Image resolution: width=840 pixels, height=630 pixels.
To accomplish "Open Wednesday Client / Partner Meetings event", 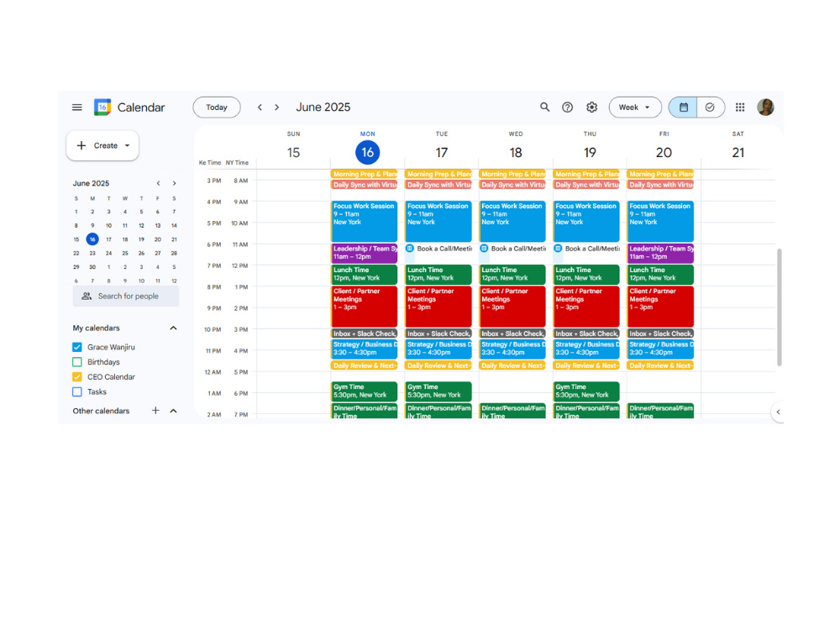I will [x=512, y=307].
